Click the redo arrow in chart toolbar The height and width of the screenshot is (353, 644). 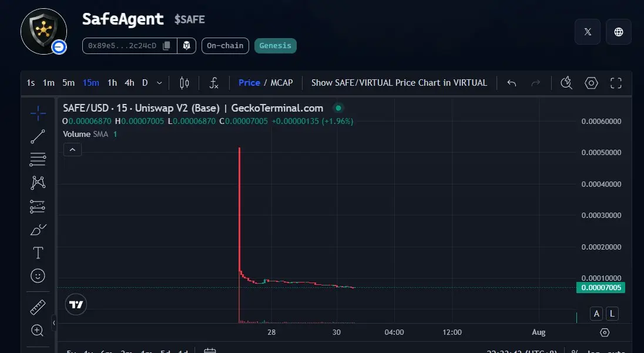(535, 83)
